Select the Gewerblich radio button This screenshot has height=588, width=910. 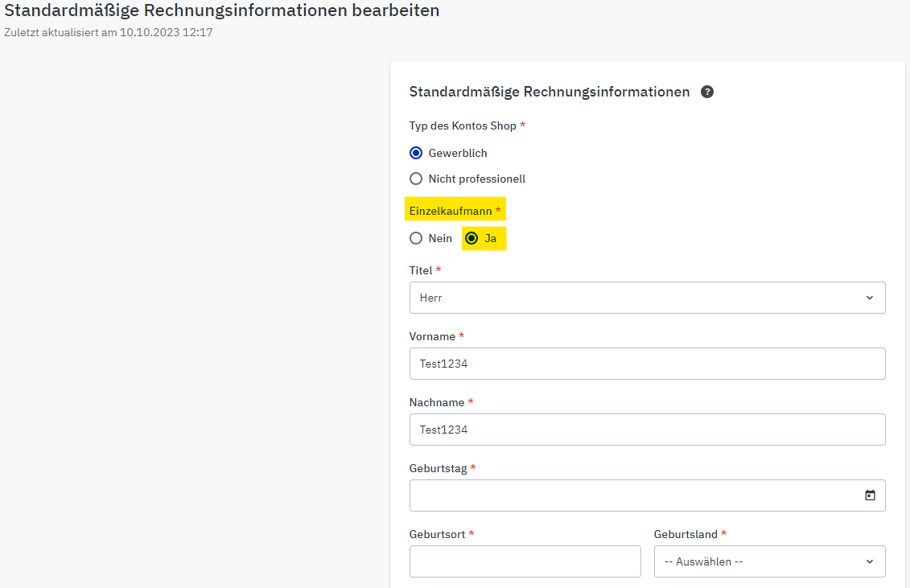[416, 153]
